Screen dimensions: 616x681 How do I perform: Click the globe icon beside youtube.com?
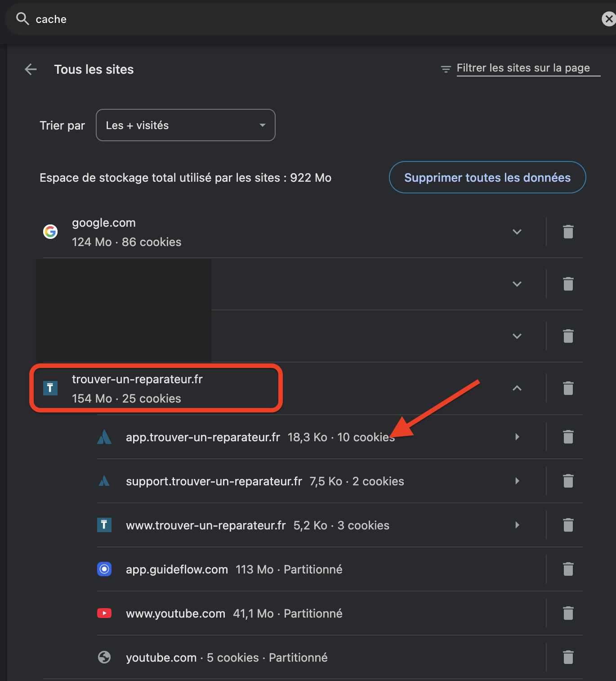[x=104, y=657]
